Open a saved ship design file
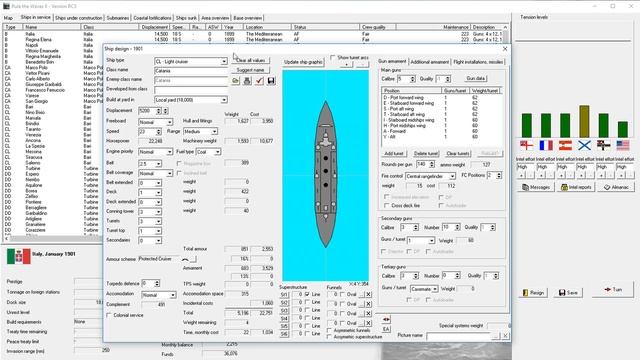 (236, 81)
